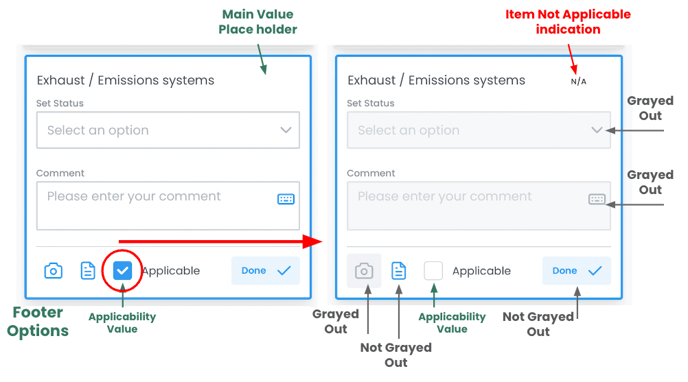
Task: Click grayed-out camera icon in right card
Action: tap(364, 271)
